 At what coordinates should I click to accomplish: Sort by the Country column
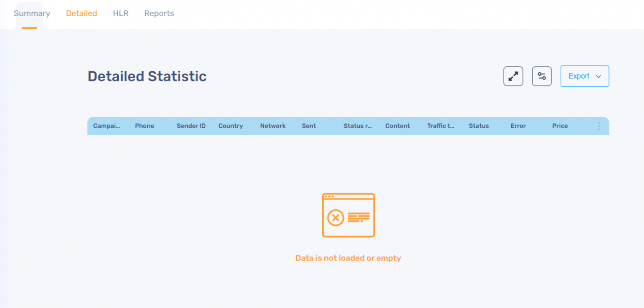tap(230, 126)
